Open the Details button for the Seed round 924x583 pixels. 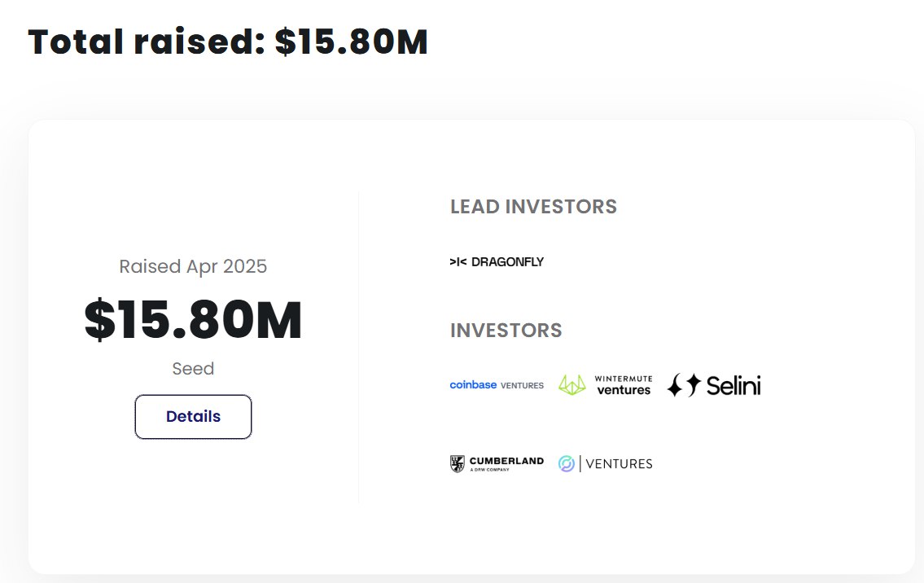point(193,417)
